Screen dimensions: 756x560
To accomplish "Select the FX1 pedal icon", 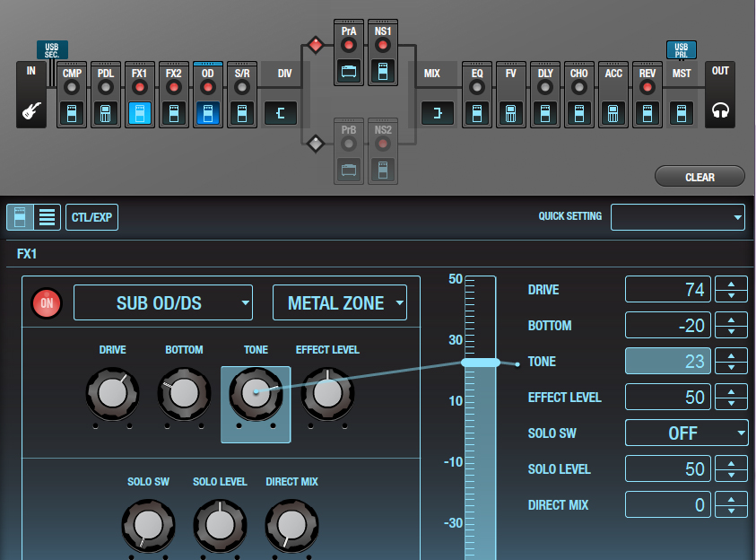I will 139,113.
